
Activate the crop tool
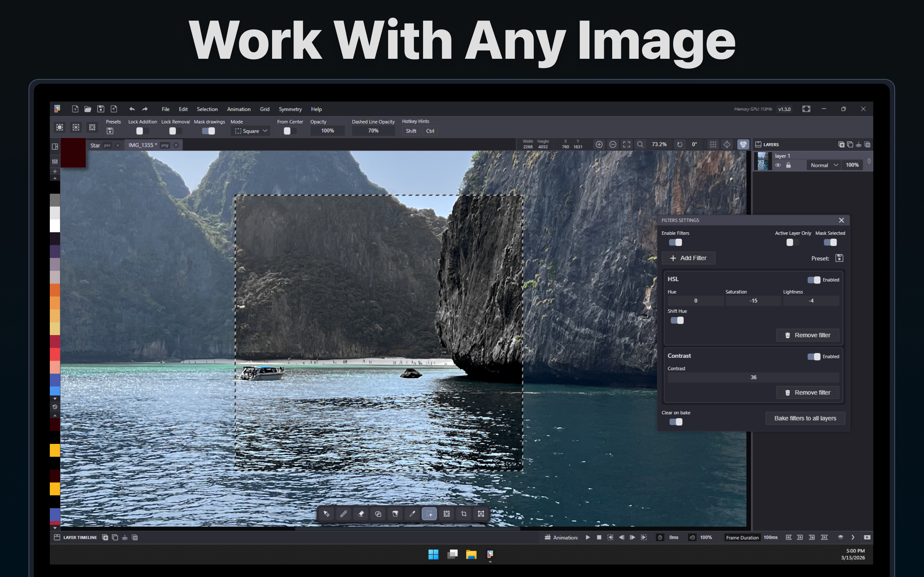[x=463, y=514]
